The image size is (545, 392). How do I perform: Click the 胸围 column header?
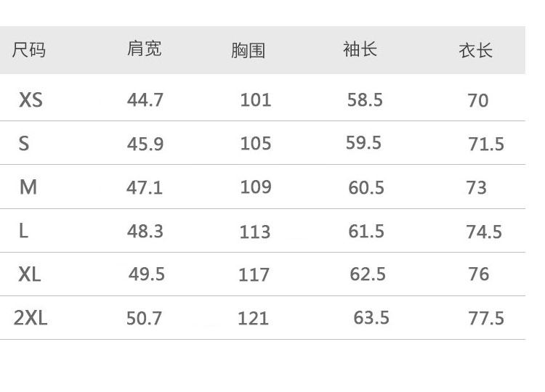[x=249, y=51]
